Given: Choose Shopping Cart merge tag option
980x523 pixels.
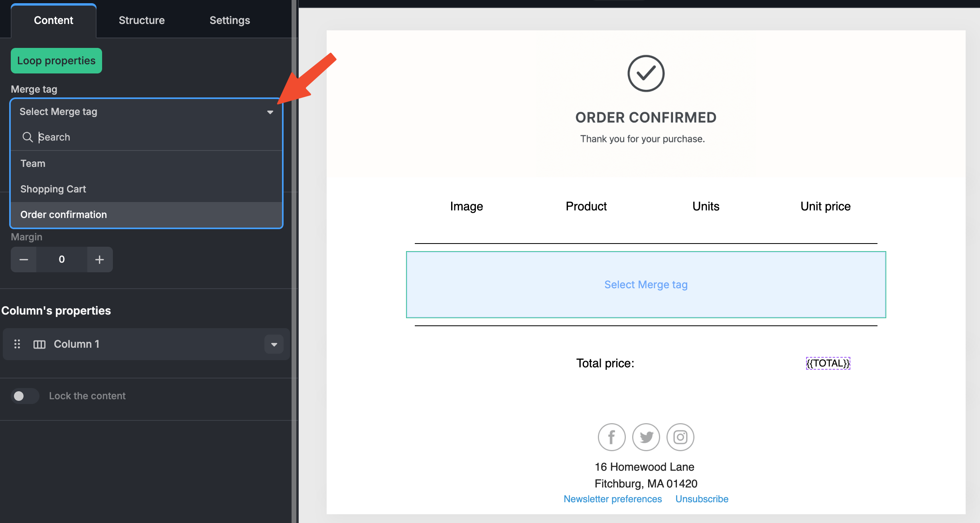Looking at the screenshot, I should (x=53, y=189).
